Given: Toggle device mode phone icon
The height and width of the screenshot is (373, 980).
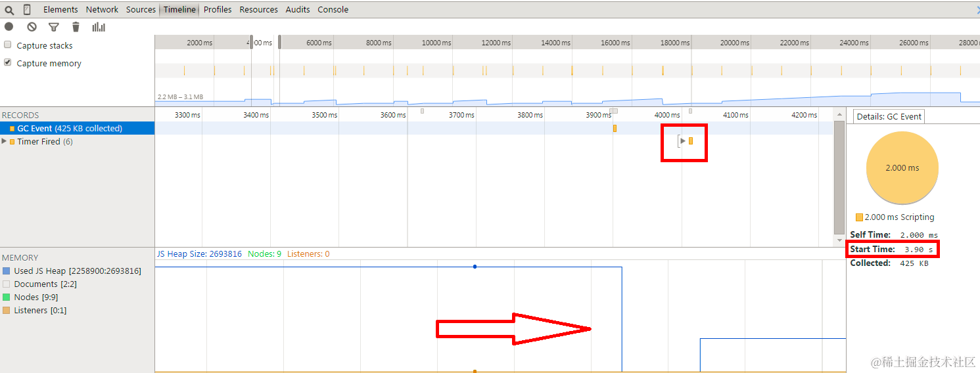Looking at the screenshot, I should point(27,10).
